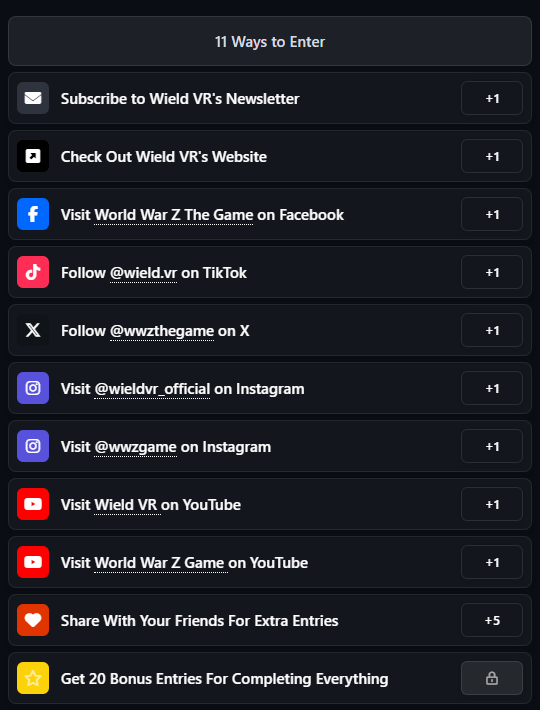The height and width of the screenshot is (710, 540).
Task: Click the envelope newsletter icon
Action: (x=33, y=98)
